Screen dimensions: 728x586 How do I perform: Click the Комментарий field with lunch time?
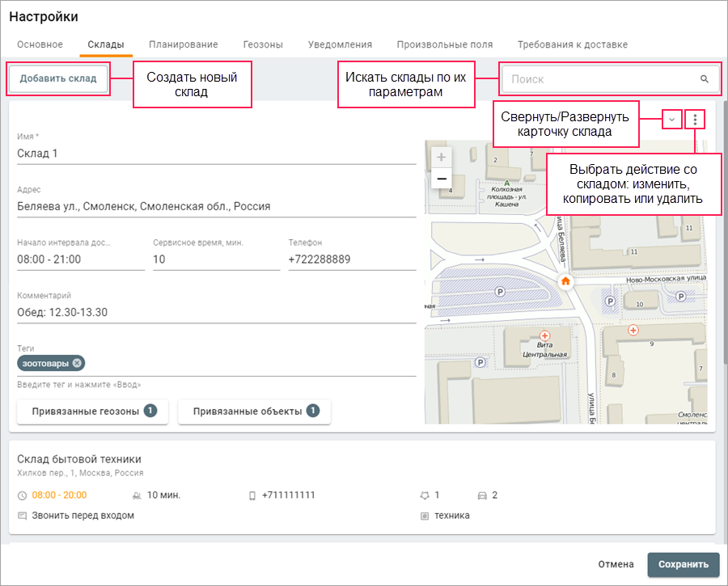[216, 312]
